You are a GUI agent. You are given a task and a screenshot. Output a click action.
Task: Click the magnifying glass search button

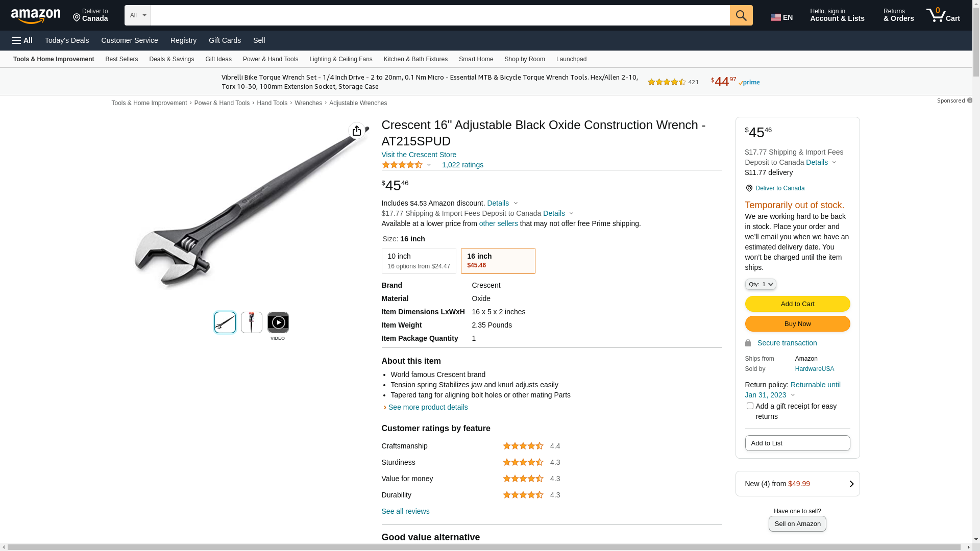pos(741,15)
